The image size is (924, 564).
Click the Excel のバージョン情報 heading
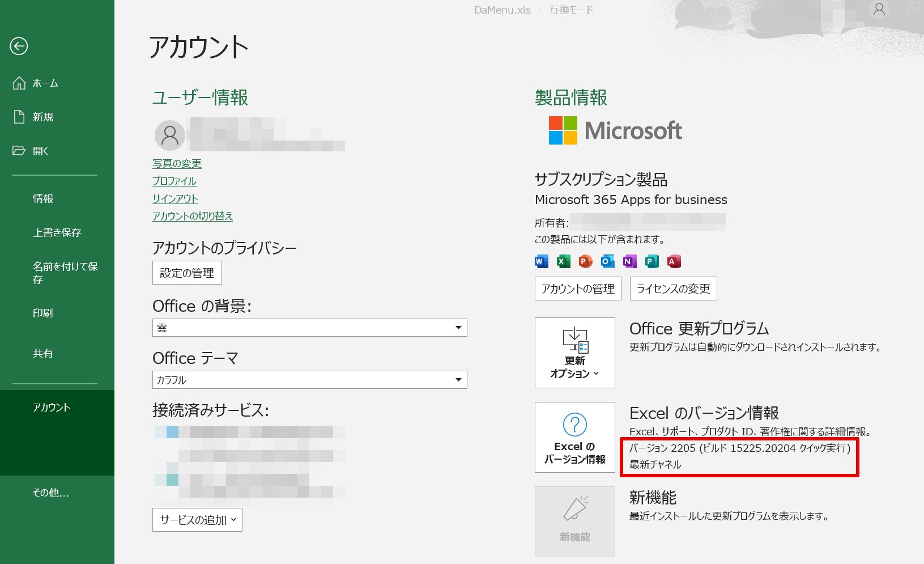pyautogui.click(x=704, y=413)
